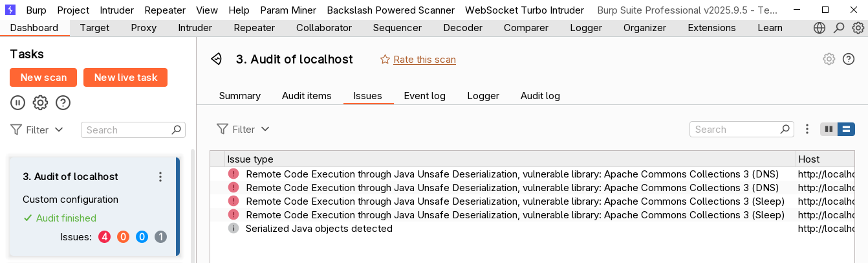Image resolution: width=868 pixels, height=263 pixels.
Task: Click the red high severity count badge
Action: (104, 237)
